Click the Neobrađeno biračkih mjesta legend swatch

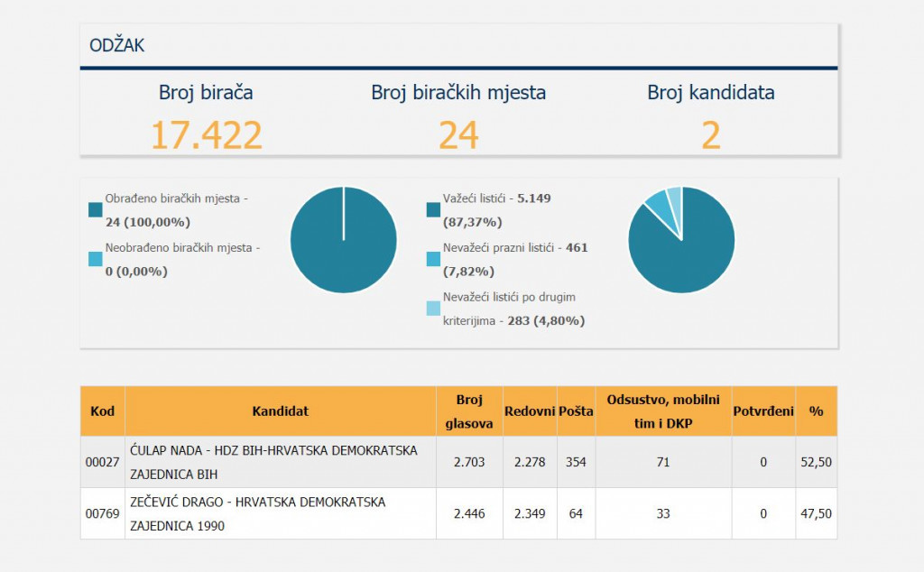pos(96,259)
